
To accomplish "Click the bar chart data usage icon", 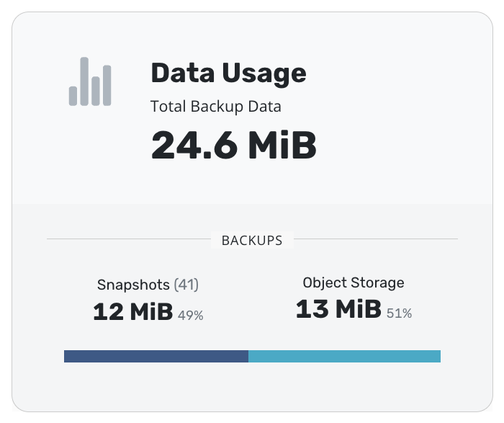I will click(x=90, y=81).
